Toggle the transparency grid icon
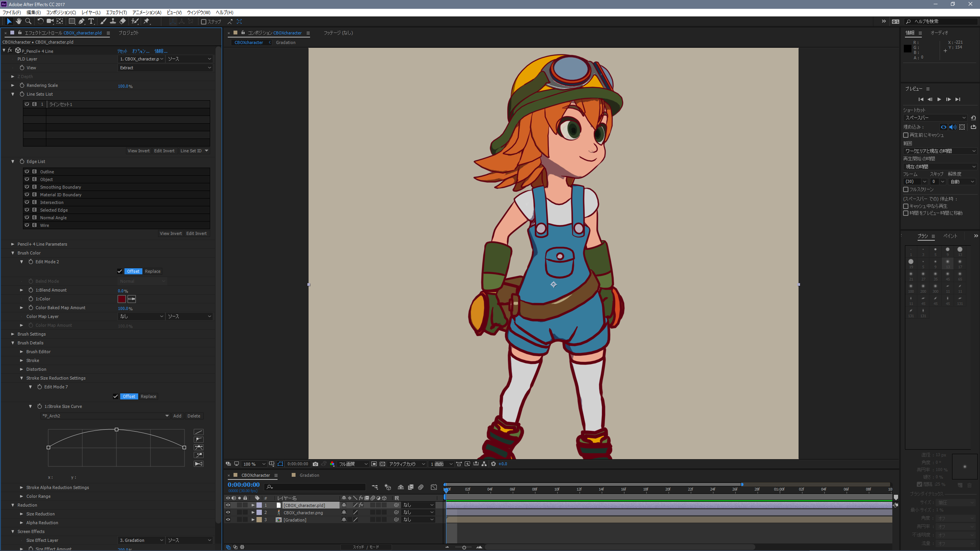 [x=382, y=464]
